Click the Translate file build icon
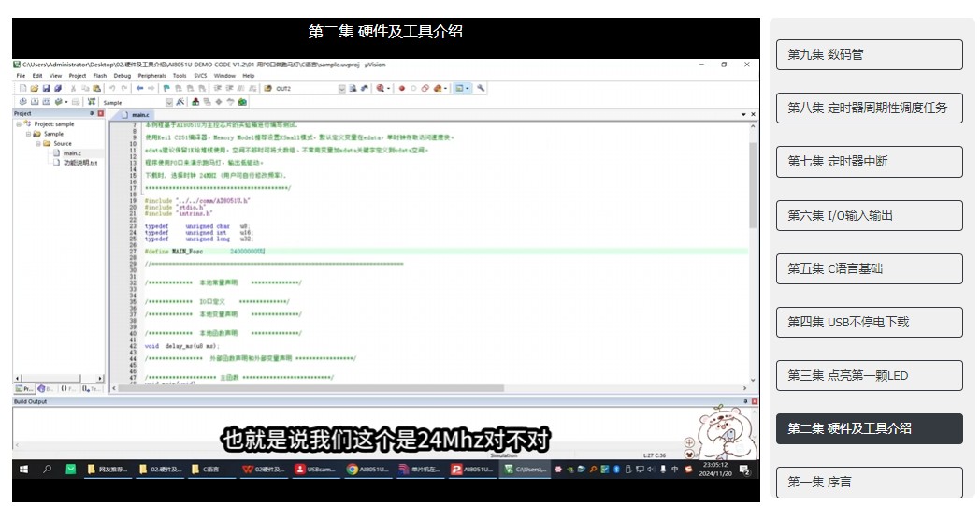The height and width of the screenshot is (506, 980). click(23, 101)
